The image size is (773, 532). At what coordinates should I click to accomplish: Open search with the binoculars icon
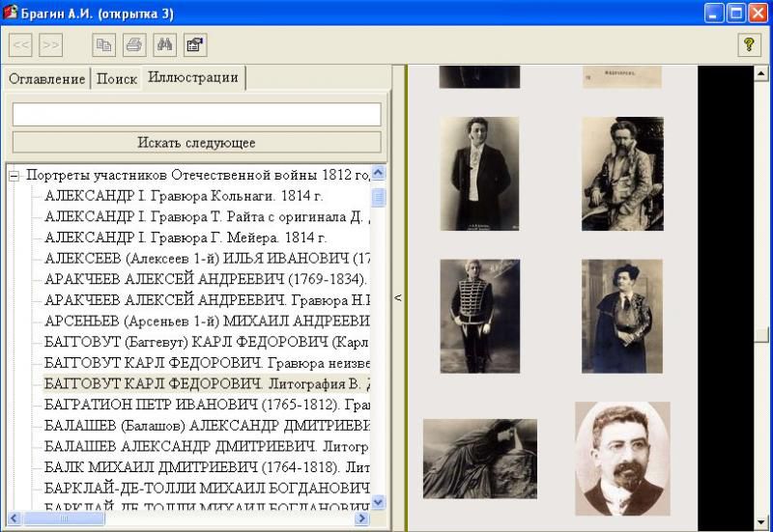(163, 43)
